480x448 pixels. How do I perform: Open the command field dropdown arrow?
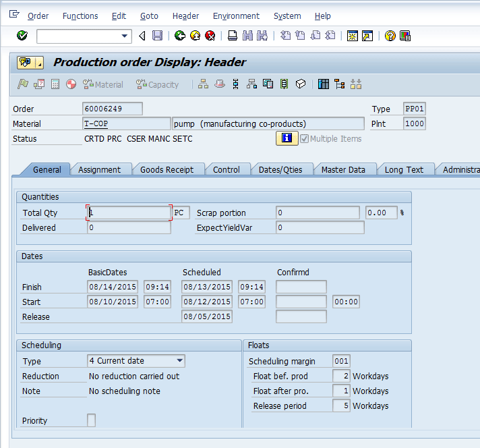125,36
